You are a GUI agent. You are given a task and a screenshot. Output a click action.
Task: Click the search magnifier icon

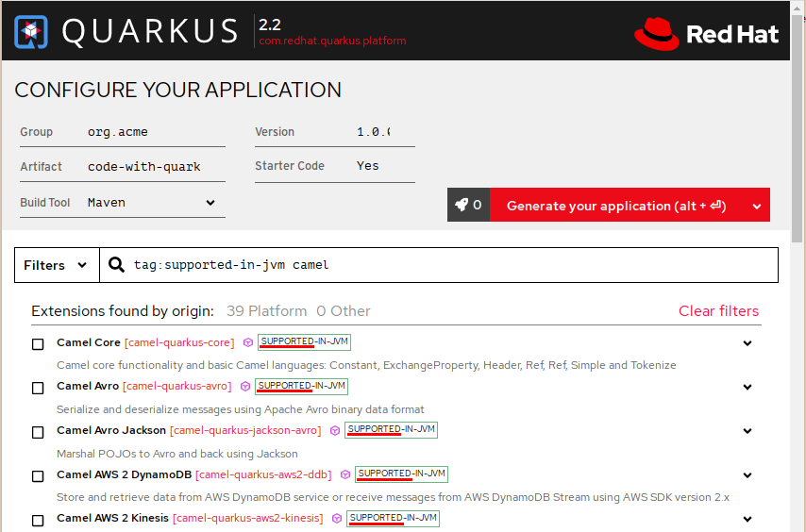[116, 265]
